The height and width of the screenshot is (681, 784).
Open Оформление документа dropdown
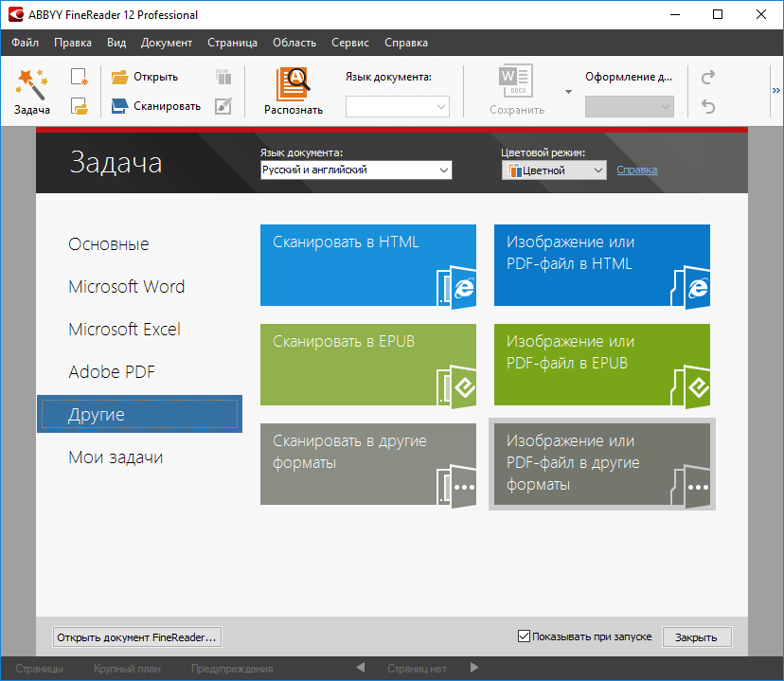click(x=630, y=106)
